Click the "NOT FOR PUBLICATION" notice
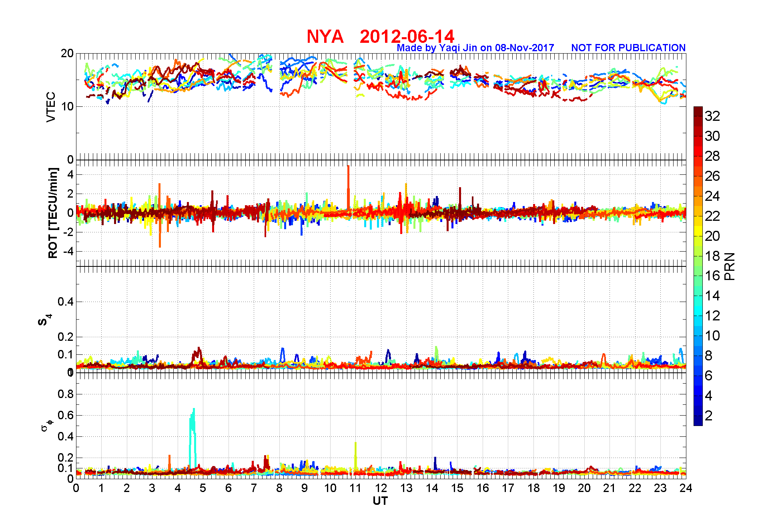The image size is (762, 532). click(628, 48)
